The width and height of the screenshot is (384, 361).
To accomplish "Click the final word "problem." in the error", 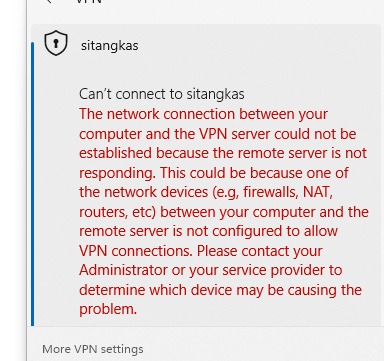I will 108,309.
